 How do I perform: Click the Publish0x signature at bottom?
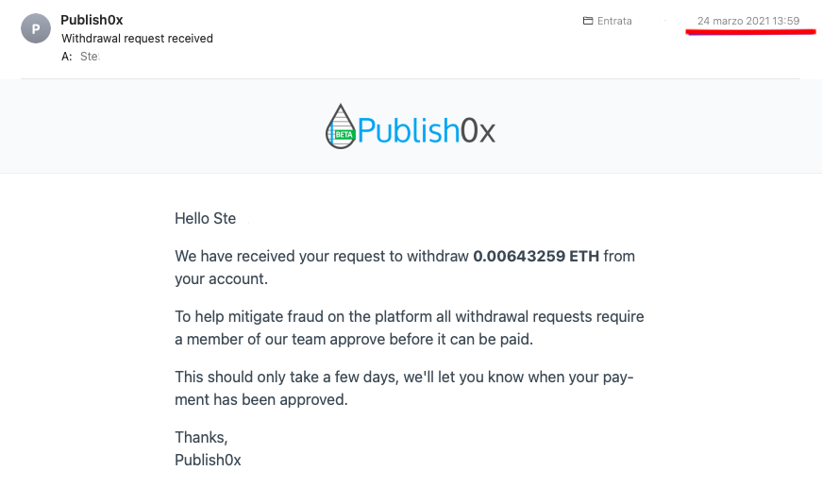point(208,460)
